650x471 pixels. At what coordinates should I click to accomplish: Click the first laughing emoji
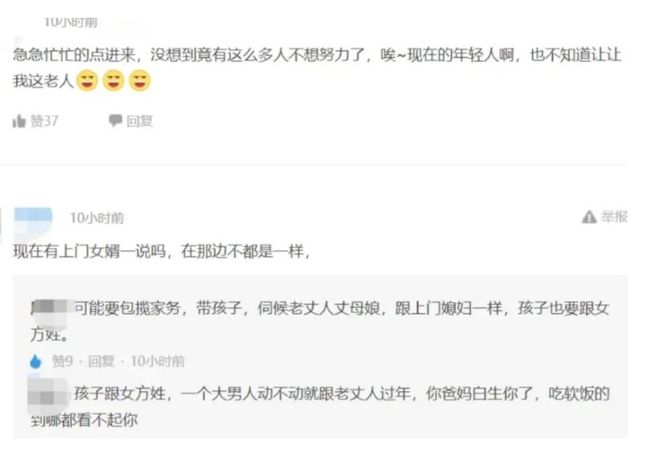[x=87, y=80]
